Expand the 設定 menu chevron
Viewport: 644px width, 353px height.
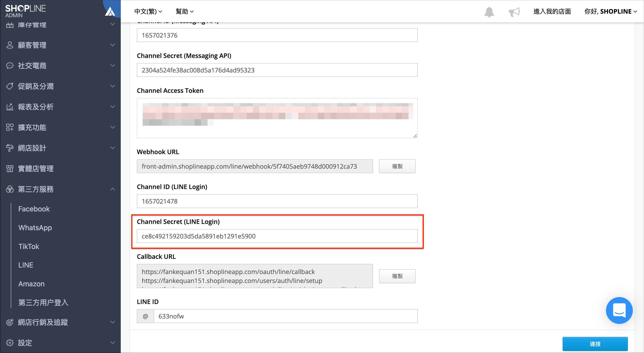tap(113, 343)
